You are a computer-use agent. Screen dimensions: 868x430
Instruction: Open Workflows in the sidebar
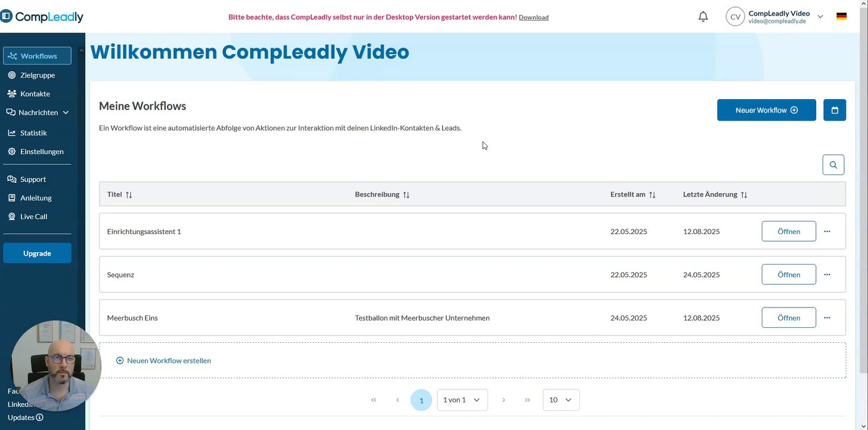pos(37,56)
